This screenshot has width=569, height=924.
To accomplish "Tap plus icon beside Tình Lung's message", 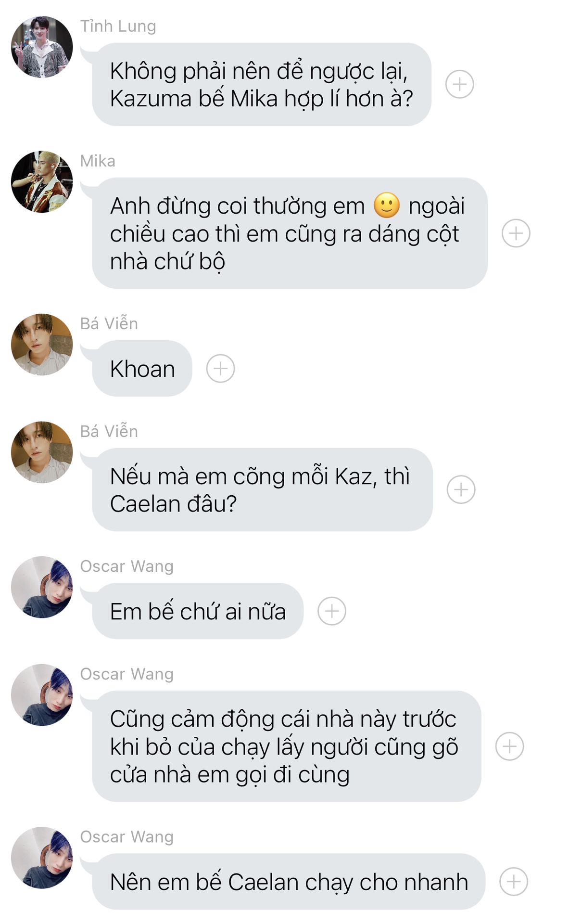I will coord(459,84).
